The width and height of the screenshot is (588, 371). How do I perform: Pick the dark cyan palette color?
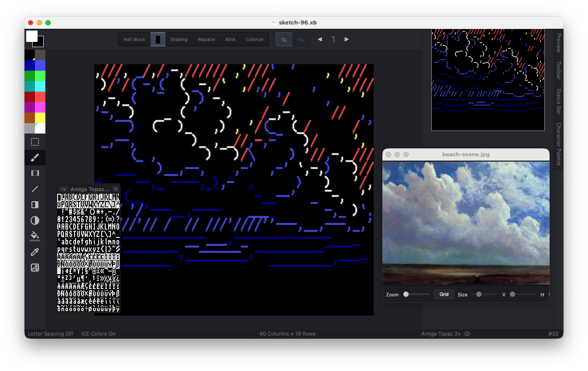pyautogui.click(x=30, y=86)
